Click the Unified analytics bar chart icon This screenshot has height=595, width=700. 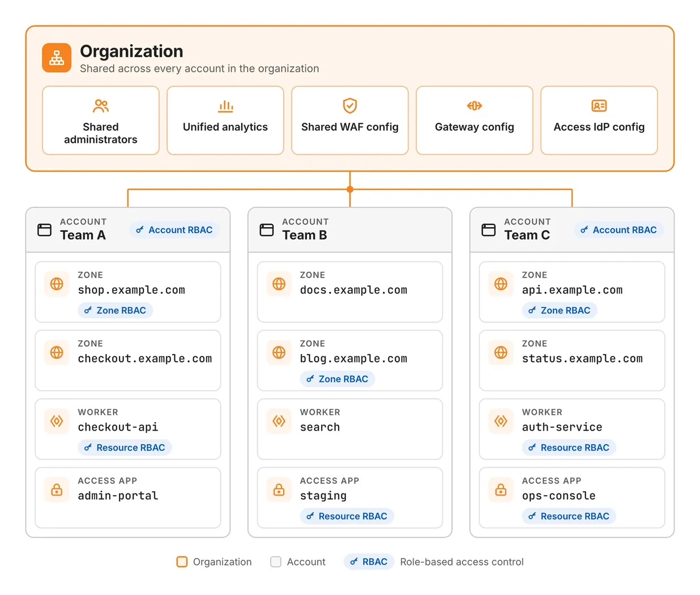(225, 106)
